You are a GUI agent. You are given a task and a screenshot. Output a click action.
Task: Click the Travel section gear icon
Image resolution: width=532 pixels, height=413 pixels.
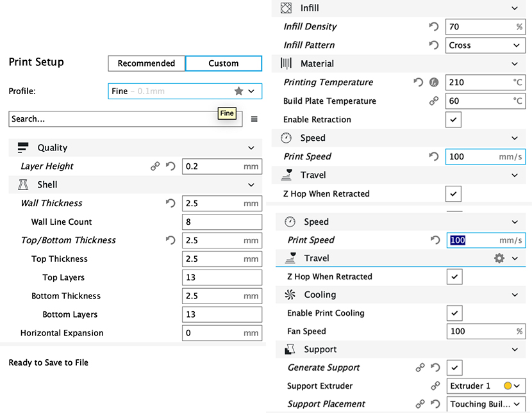pyautogui.click(x=499, y=258)
